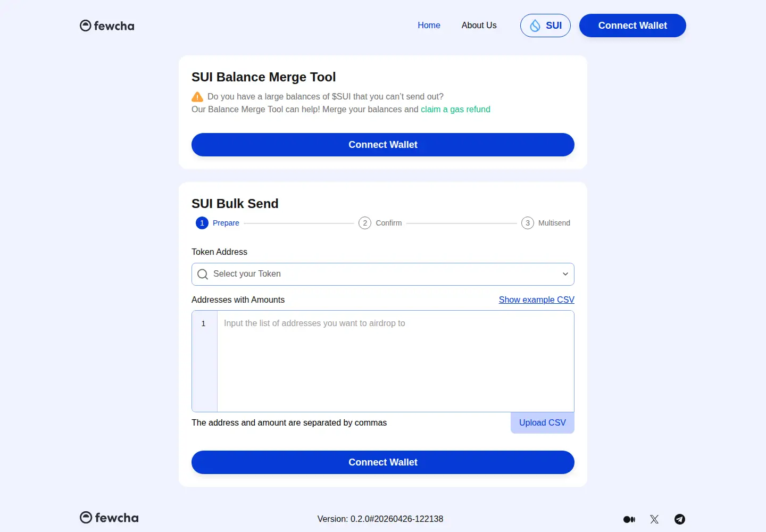Open the X (Twitter) icon in footer
The image size is (766, 532).
[x=654, y=519]
